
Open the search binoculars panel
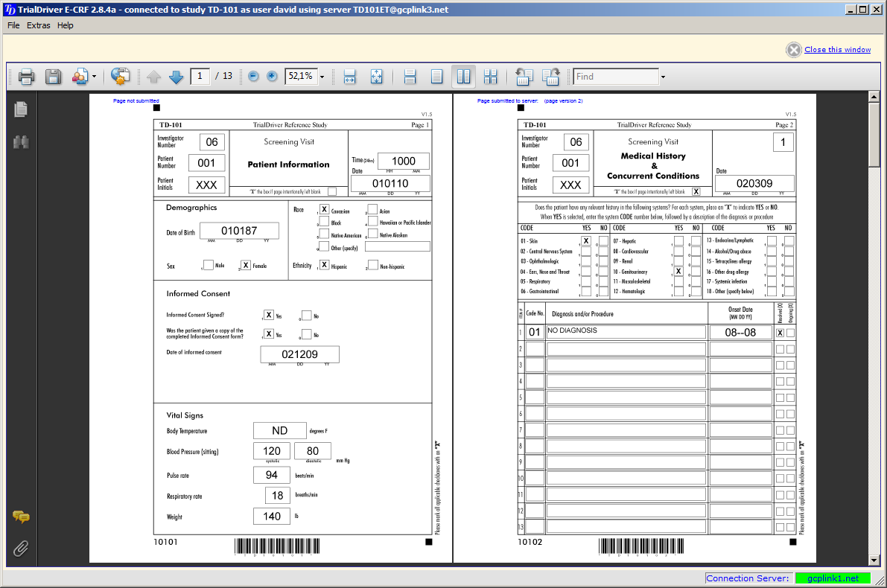21,142
